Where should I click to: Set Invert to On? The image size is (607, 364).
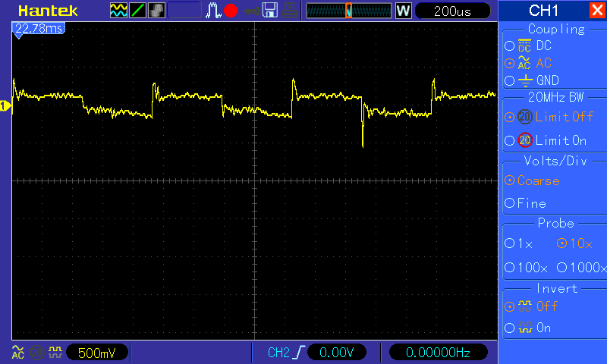click(x=509, y=328)
